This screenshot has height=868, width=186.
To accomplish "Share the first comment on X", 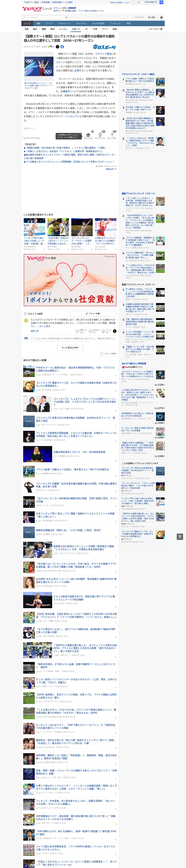I will [x=114, y=331].
